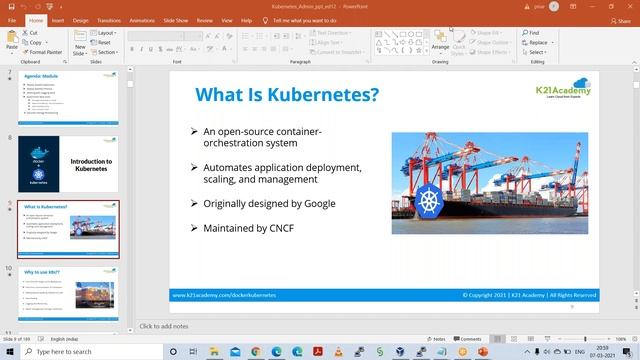This screenshot has width=640, height=360.
Task: Open the Layout dropdown
Action: click(104, 33)
